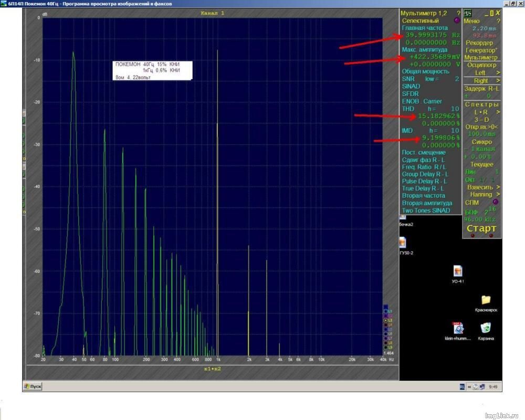Click the Windows Пуск start button
Viewport: 525px width, 420px height.
(33, 386)
